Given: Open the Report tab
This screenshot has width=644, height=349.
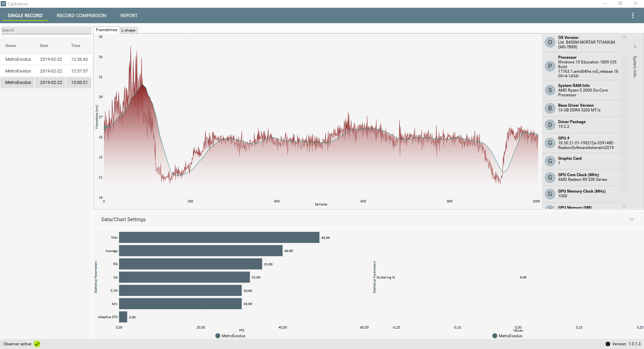Looking at the screenshot, I should [129, 15].
